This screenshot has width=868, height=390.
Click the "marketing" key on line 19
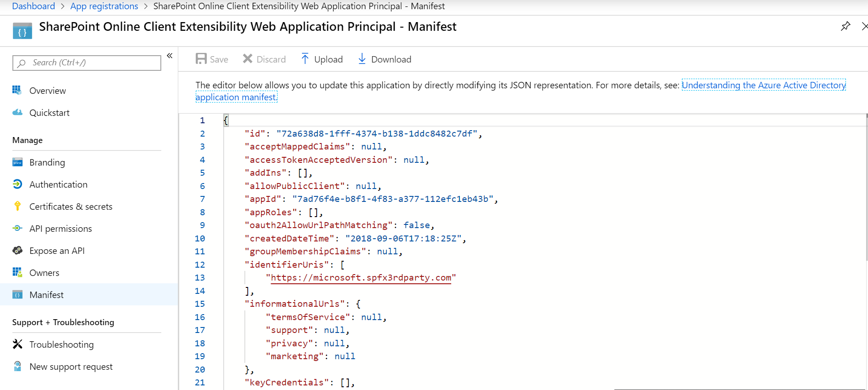coord(295,356)
